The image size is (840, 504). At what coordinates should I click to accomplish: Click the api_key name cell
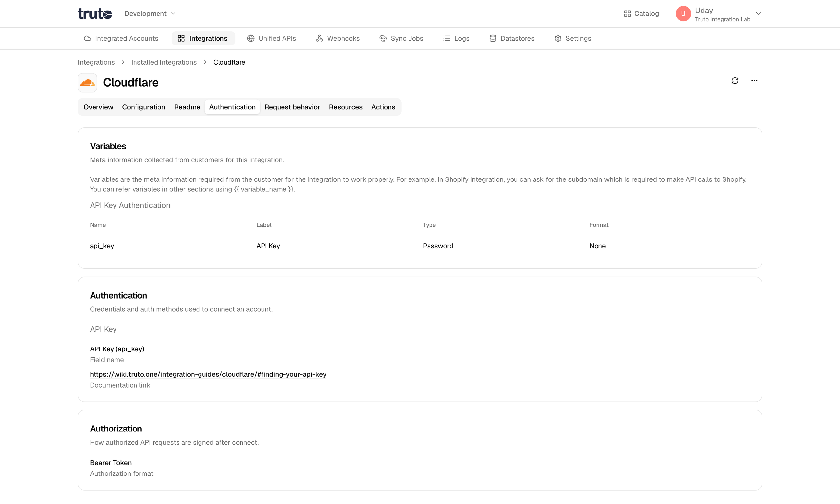click(x=102, y=246)
